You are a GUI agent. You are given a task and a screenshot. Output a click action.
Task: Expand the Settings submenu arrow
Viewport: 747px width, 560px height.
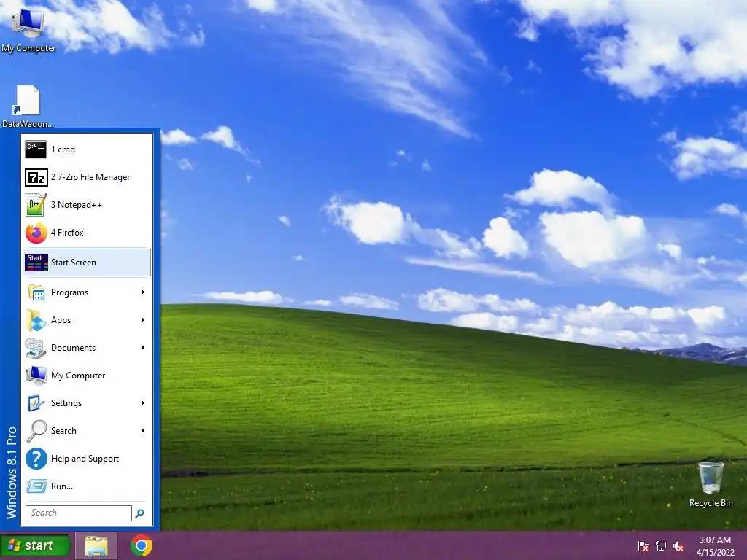[x=142, y=403]
